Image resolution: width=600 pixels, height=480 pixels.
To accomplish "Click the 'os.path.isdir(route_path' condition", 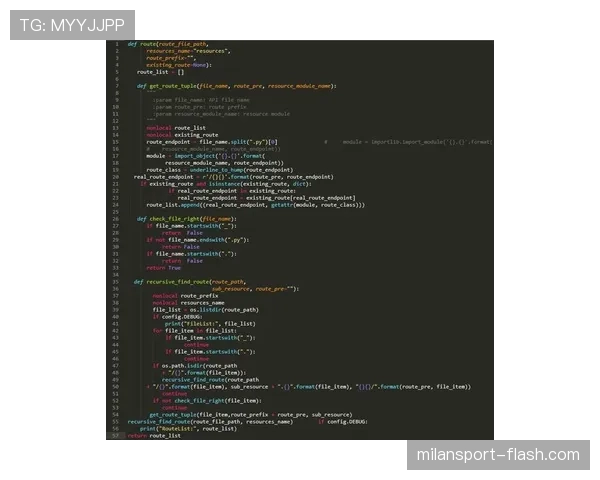I will tap(199, 366).
